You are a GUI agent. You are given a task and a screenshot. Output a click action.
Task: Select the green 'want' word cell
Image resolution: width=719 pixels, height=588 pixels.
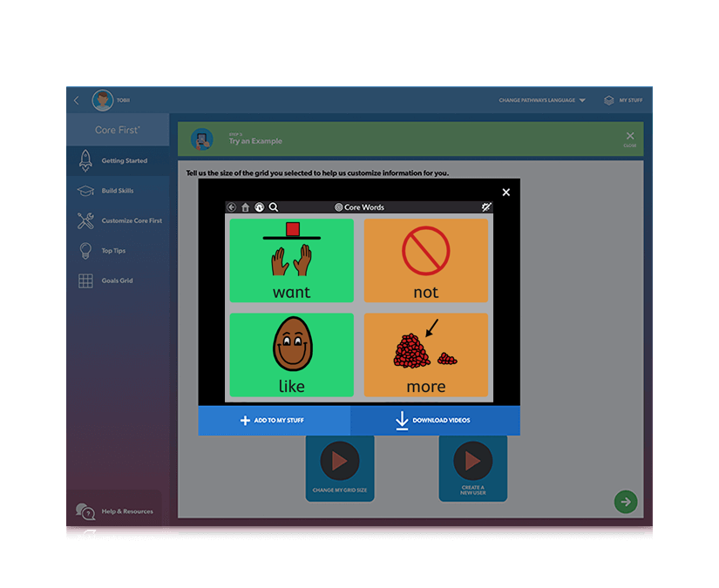coord(292,261)
